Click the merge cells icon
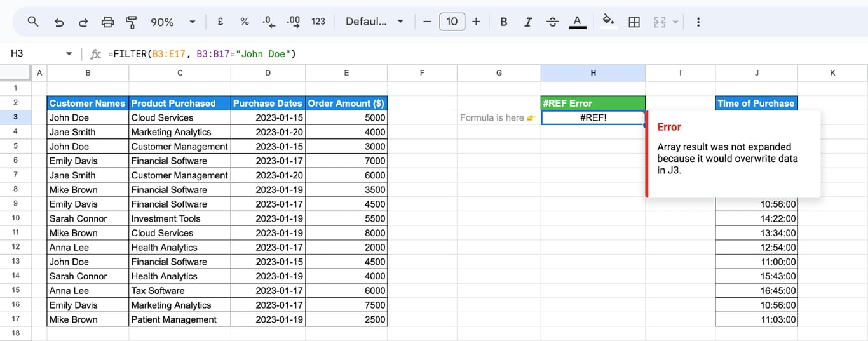Image resolution: width=868 pixels, height=341 pixels. point(660,22)
